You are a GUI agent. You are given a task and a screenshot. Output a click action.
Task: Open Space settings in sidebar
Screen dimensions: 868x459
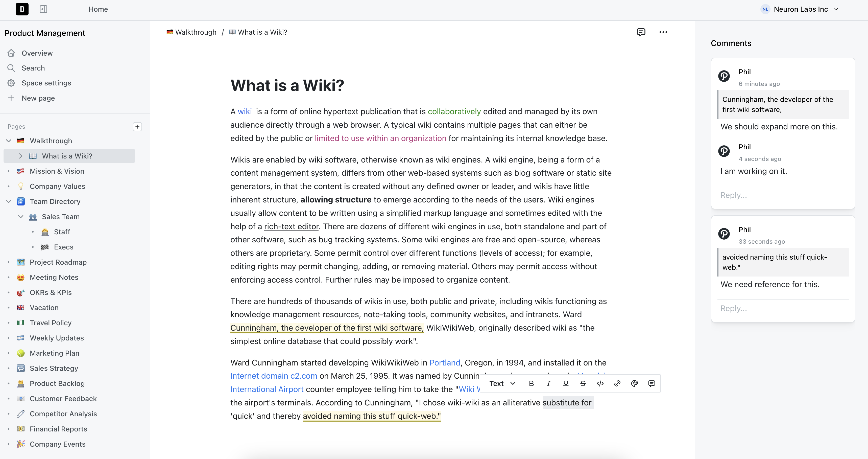46,83
